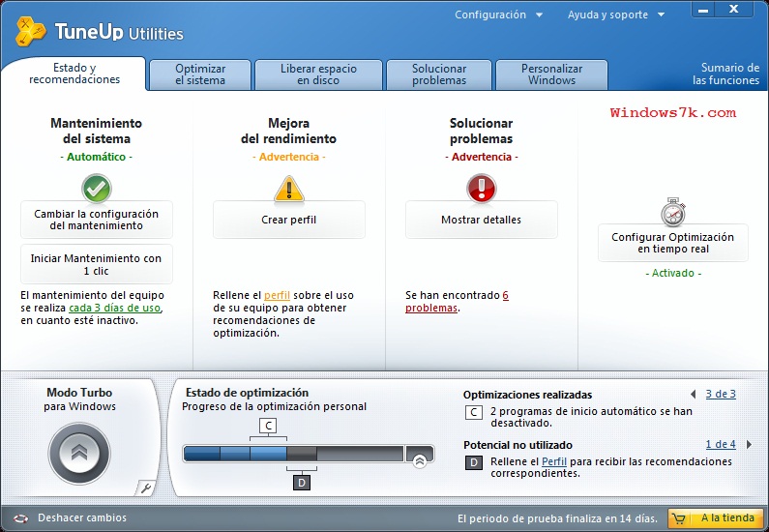Click the lifebuoy icon beside Deshacer cambios

[21, 518]
